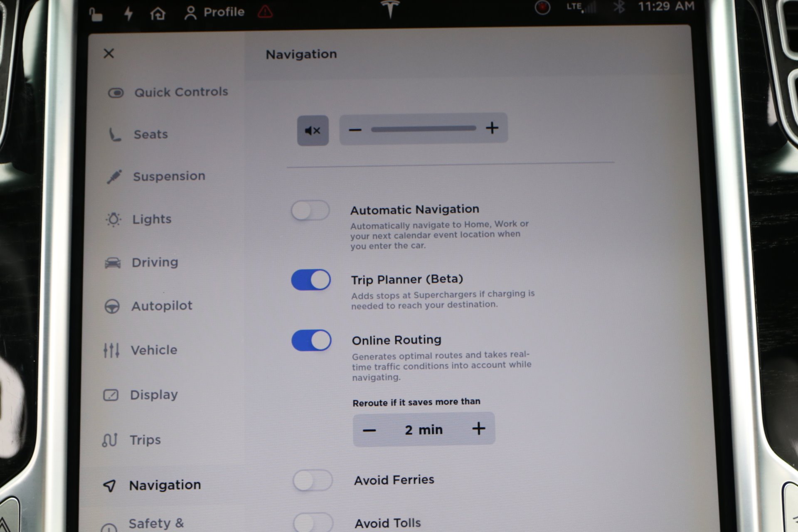Tap the red dashcam recording icon
The width and height of the screenshot is (798, 532).
(542, 7)
